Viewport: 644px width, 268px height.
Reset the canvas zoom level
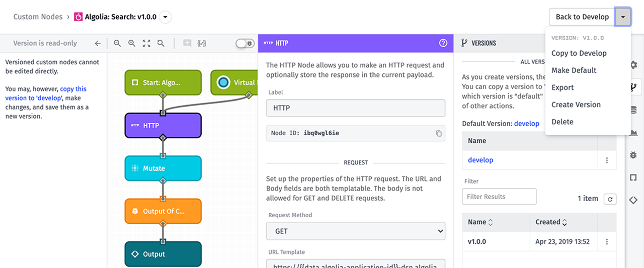pos(161,43)
